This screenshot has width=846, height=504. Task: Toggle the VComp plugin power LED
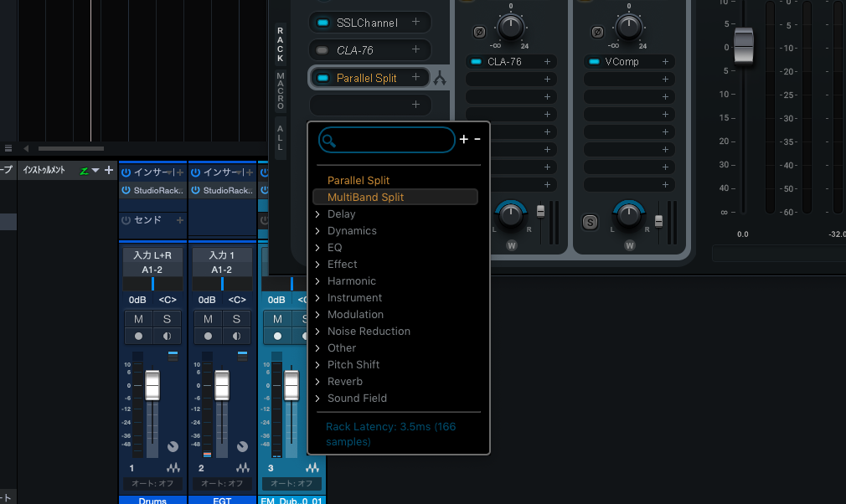[x=594, y=62]
